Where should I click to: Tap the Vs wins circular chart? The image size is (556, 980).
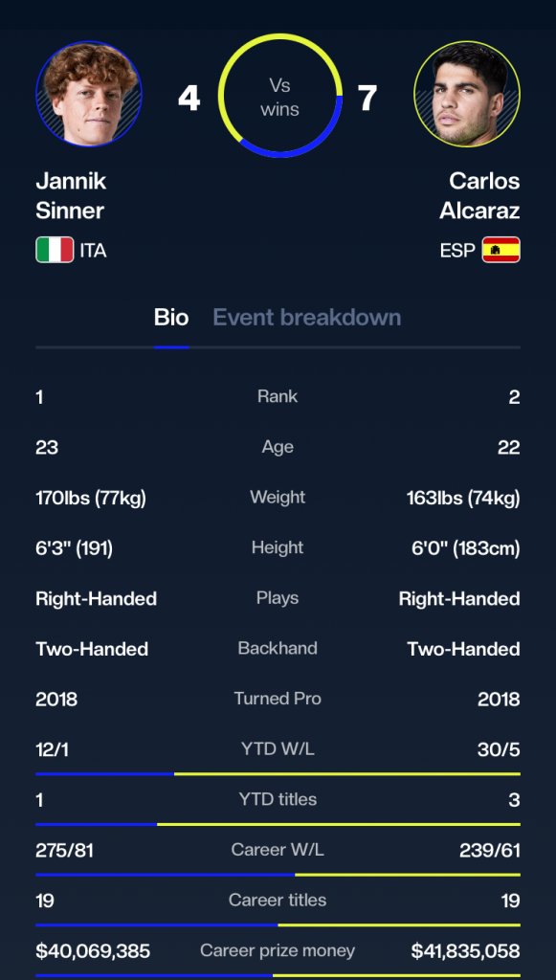[x=279, y=95]
